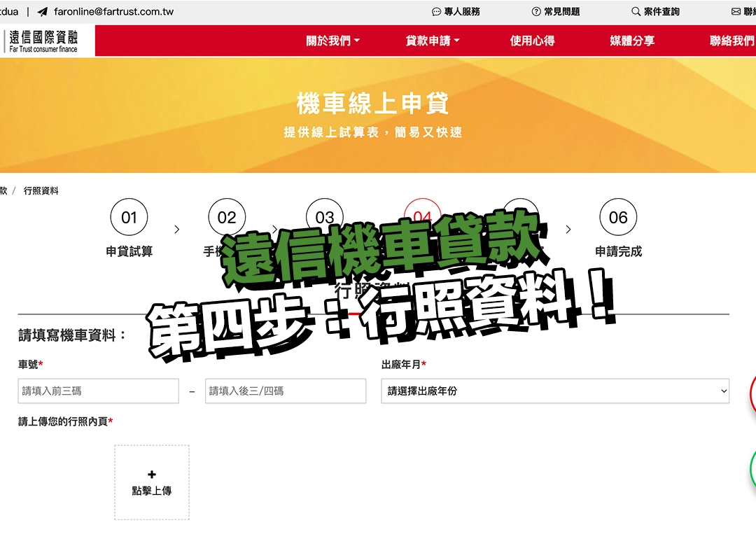Click the envelope icon in the top bar

click(736, 12)
